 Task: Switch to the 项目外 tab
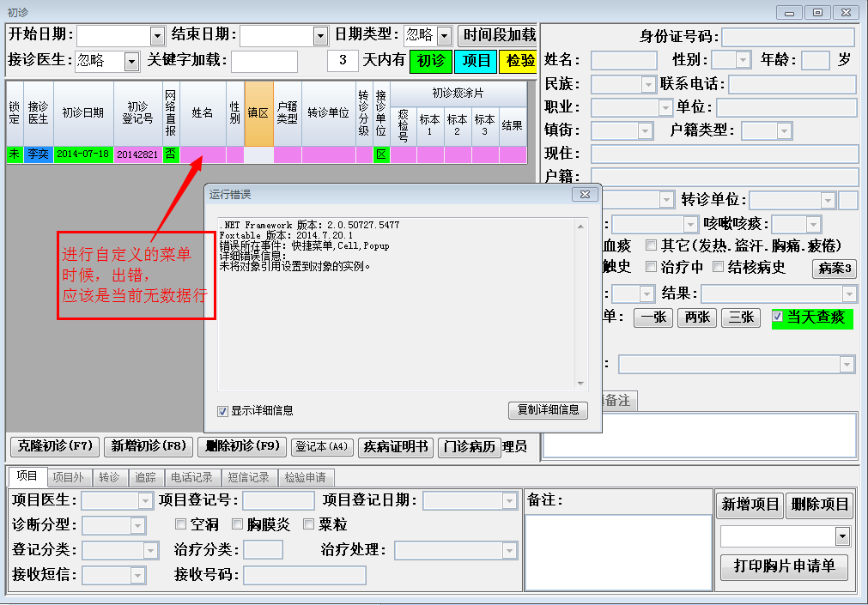[68, 477]
